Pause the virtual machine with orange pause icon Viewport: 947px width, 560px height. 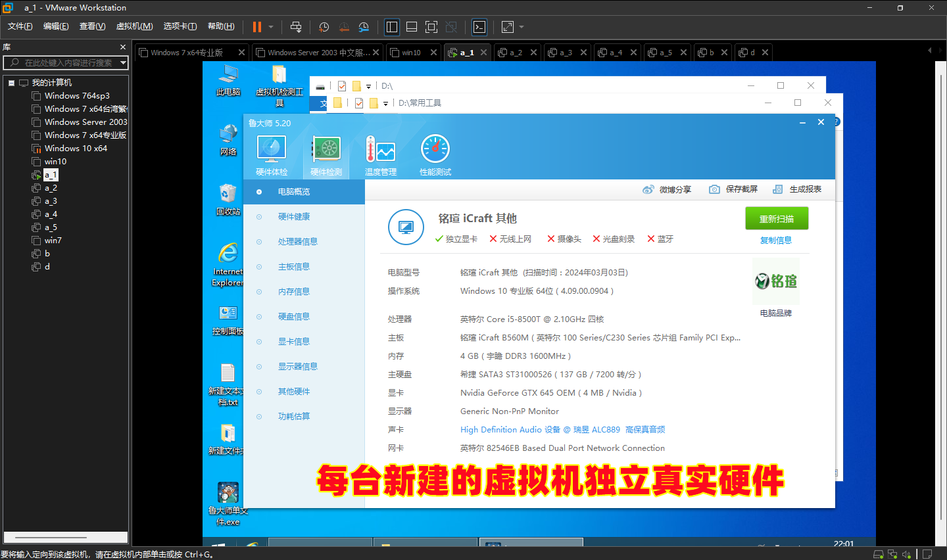click(256, 27)
